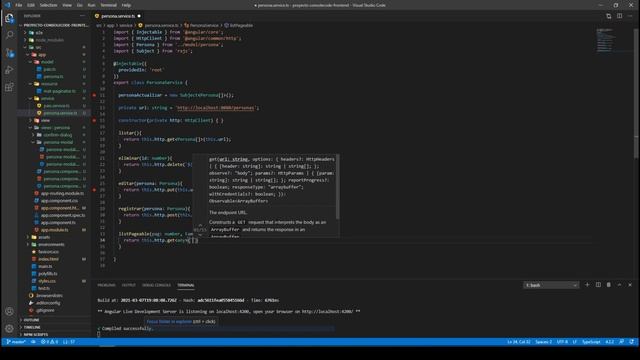Viewport: 640px width, 360px height.
Task: Toggle breakpoint on line 26
Action: [94, 190]
